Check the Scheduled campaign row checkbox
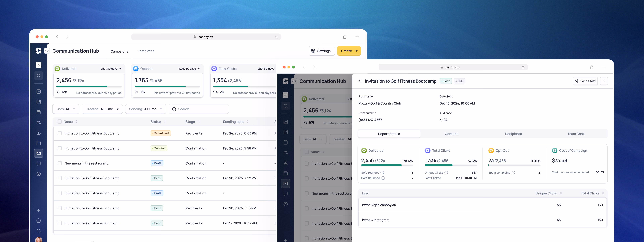The width and height of the screenshot is (644, 242). coord(60,133)
